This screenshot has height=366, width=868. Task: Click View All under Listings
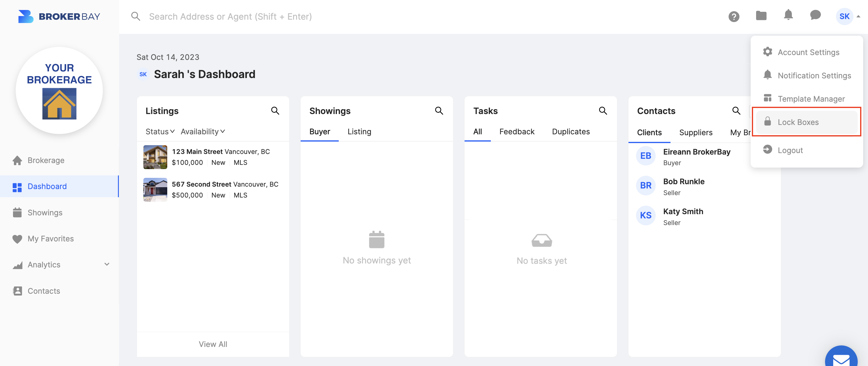213,344
